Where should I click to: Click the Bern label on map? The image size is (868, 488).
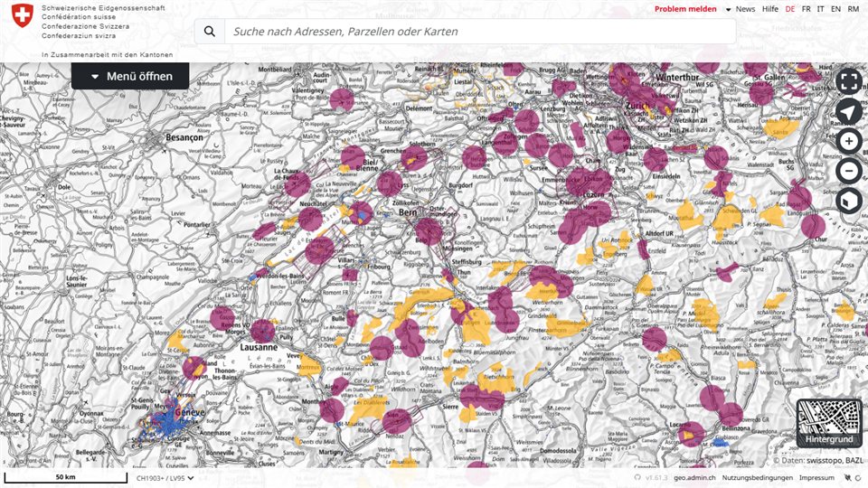tap(408, 211)
